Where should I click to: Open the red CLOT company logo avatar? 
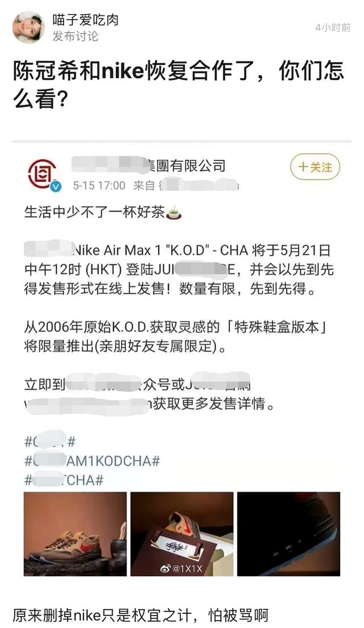[43, 174]
